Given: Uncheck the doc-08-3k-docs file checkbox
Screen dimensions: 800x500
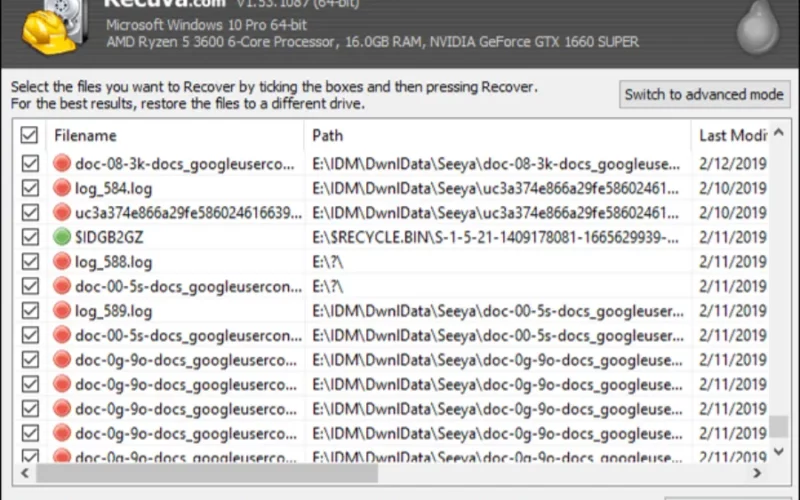Looking at the screenshot, I should [30, 163].
